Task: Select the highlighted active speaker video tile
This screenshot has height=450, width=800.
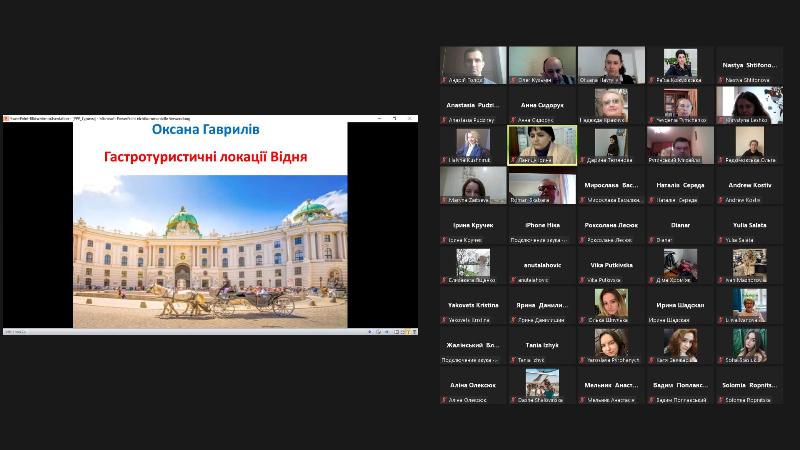Action: coord(542,144)
